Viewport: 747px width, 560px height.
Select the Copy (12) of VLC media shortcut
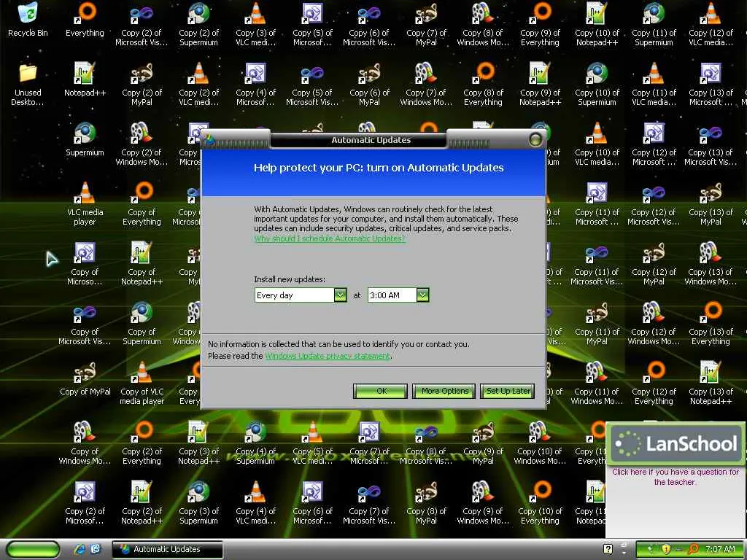point(711,24)
